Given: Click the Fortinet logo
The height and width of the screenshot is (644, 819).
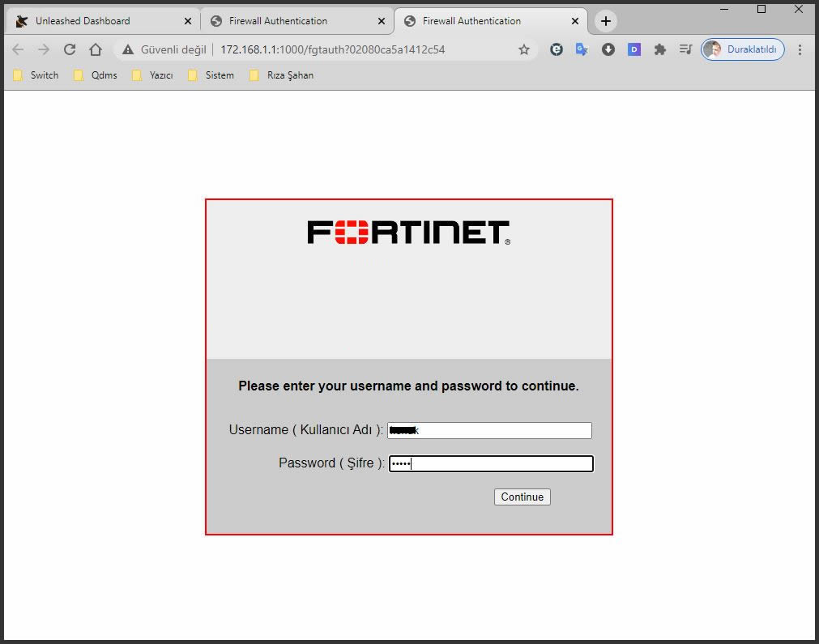Looking at the screenshot, I should 408,232.
